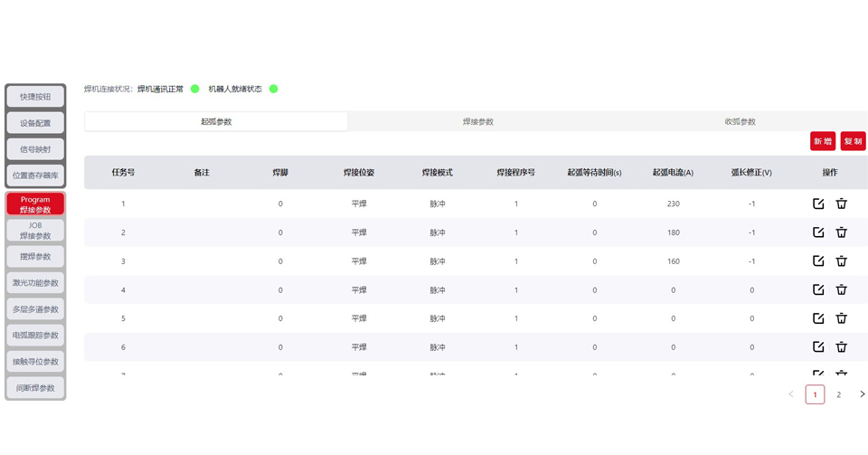Image resolution: width=868 pixels, height=455 pixels.
Task: Click the edit icon for task 1
Action: point(818,204)
